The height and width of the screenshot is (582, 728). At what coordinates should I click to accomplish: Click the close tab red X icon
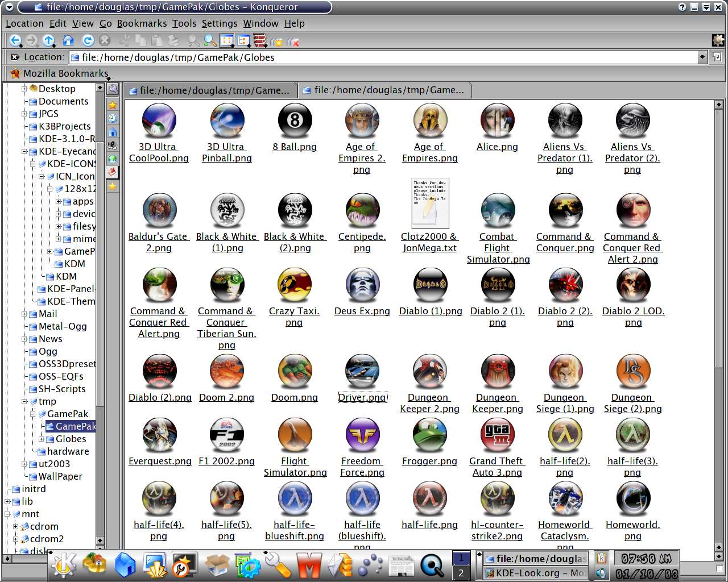(293, 41)
